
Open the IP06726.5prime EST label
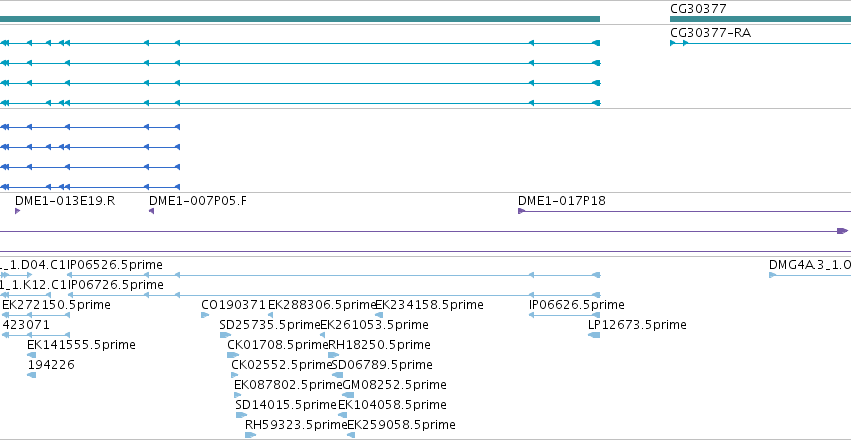(x=115, y=285)
